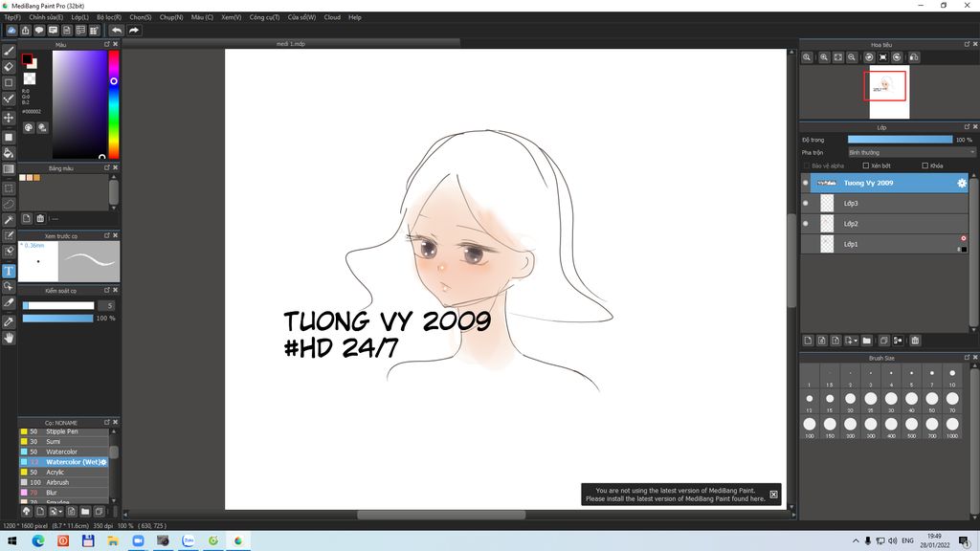Viewport: 980px width, 551px height.
Task: Delete palette color with trash icon
Action: coord(40,219)
